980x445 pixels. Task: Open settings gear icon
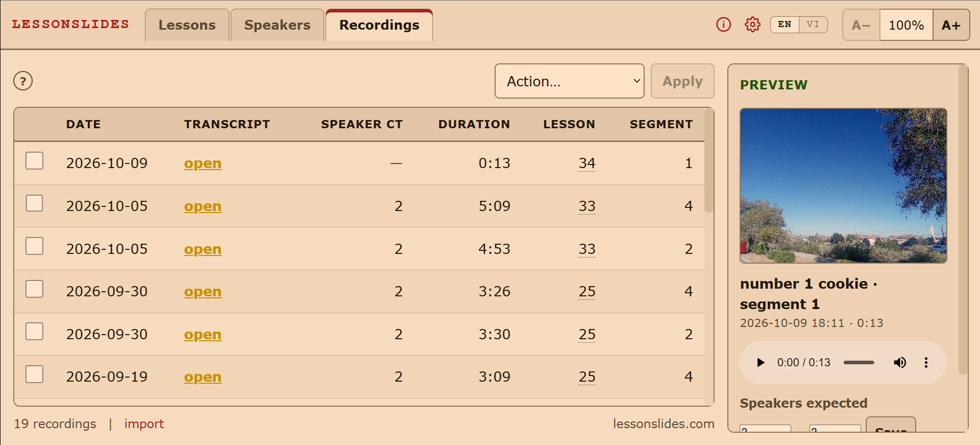click(x=752, y=25)
